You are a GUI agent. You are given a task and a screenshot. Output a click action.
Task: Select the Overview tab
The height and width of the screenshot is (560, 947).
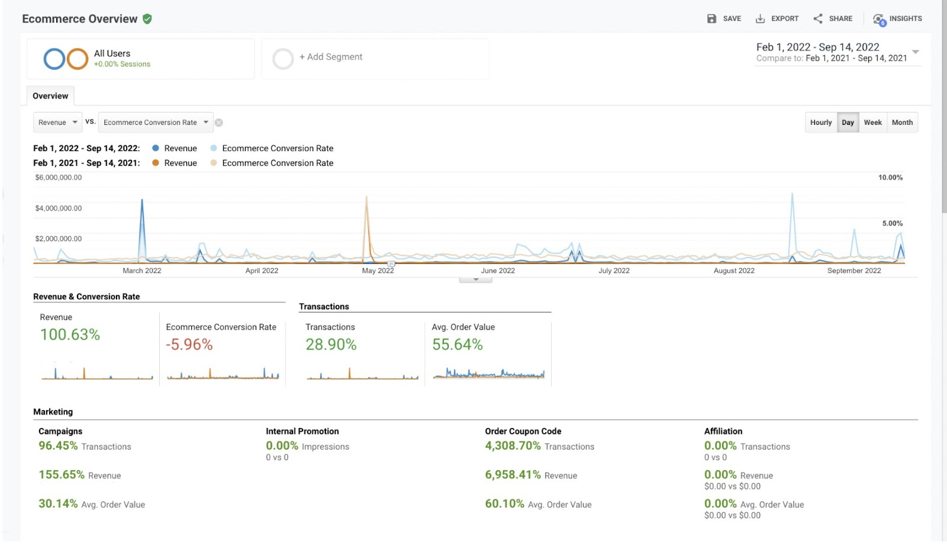pyautogui.click(x=50, y=96)
